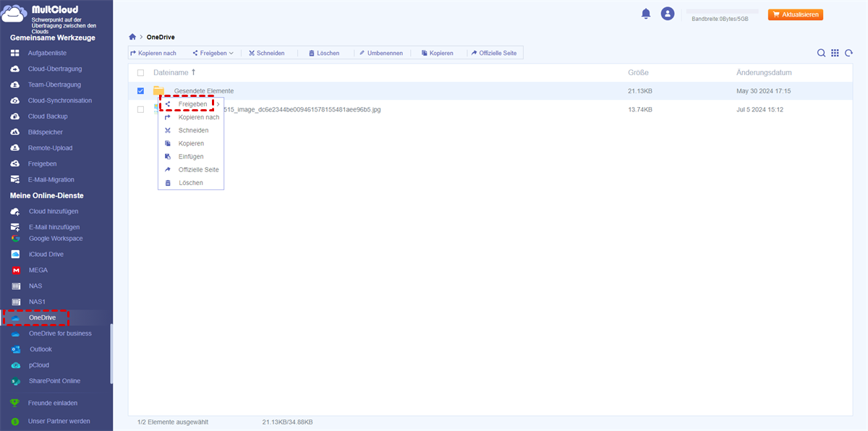This screenshot has height=431, width=868.
Task: Open Cloud Backup tool
Action: point(48,116)
